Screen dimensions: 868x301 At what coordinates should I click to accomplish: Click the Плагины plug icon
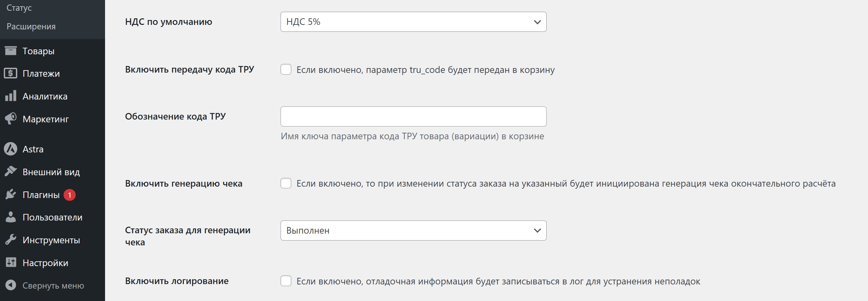(x=11, y=194)
